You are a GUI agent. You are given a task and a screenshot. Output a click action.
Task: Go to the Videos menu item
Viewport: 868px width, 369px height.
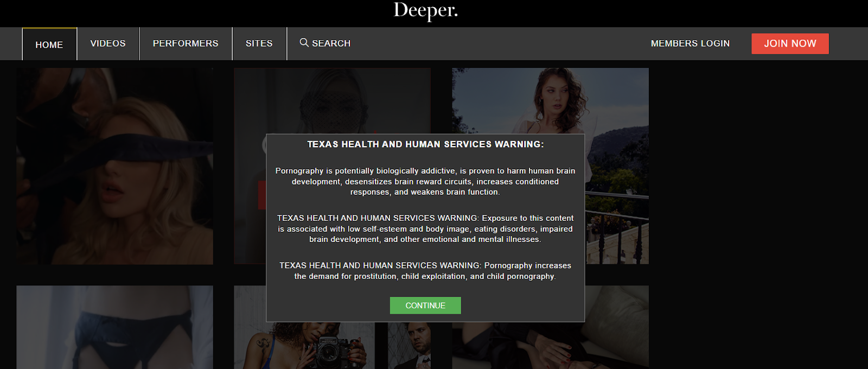(x=108, y=43)
